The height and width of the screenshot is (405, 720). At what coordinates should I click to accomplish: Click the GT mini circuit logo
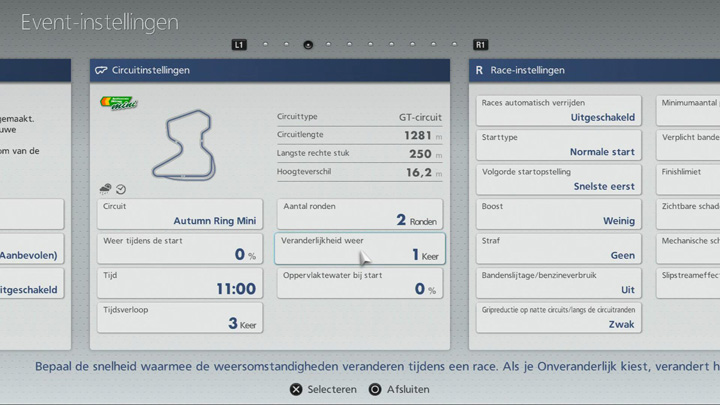(x=117, y=103)
